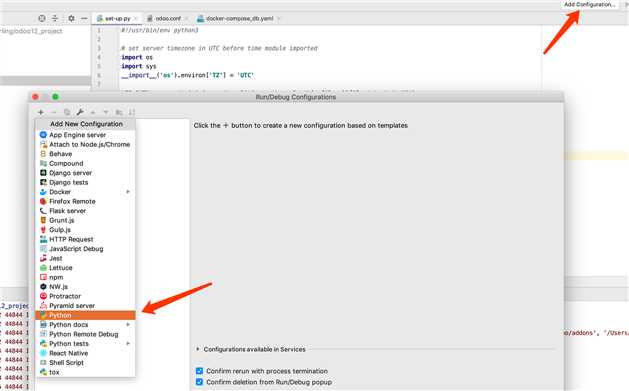Click the 'import os' line in editor

(x=137, y=57)
